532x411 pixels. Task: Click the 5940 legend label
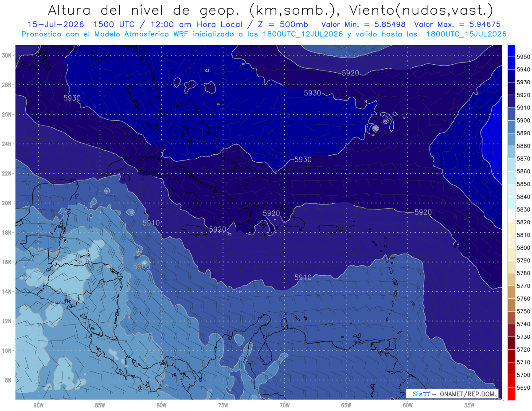click(x=524, y=70)
